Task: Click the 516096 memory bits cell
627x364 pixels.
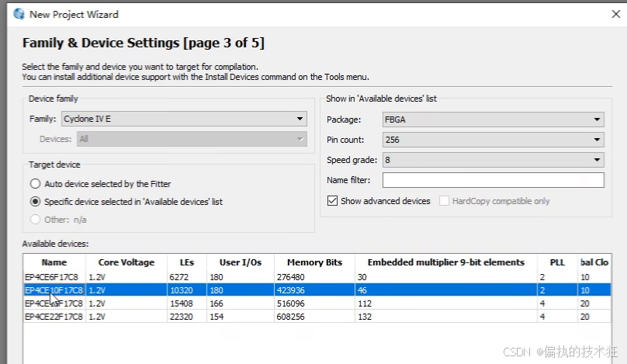Action: [315, 303]
